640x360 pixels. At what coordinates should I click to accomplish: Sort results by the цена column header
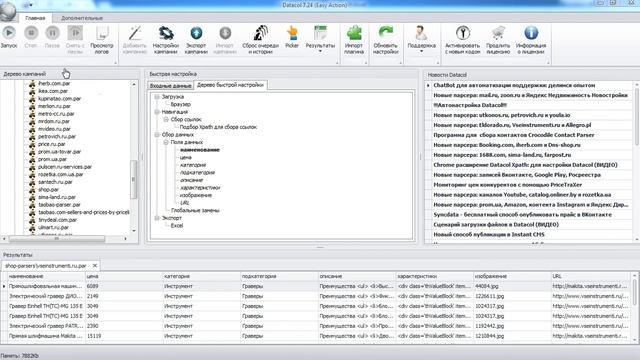[124, 276]
